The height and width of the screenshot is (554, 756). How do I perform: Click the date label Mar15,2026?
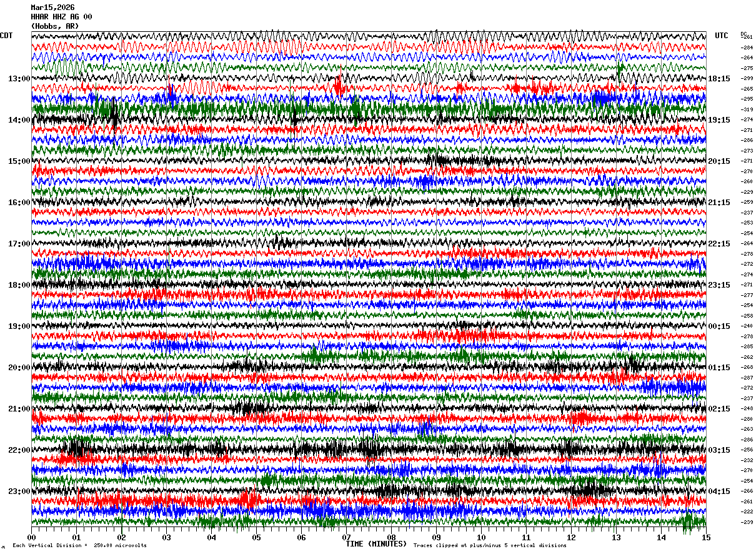[52, 8]
